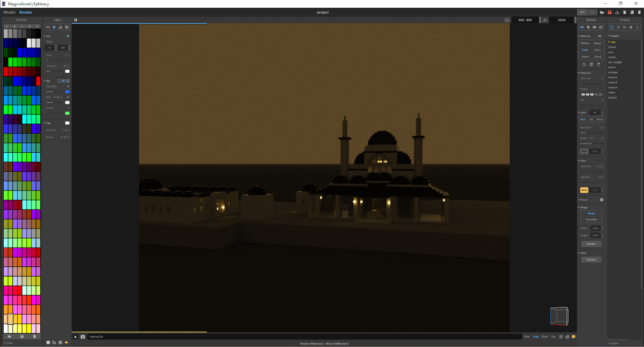Switch to palette page 2
This screenshot has width=644, height=347.
[x=29, y=26]
